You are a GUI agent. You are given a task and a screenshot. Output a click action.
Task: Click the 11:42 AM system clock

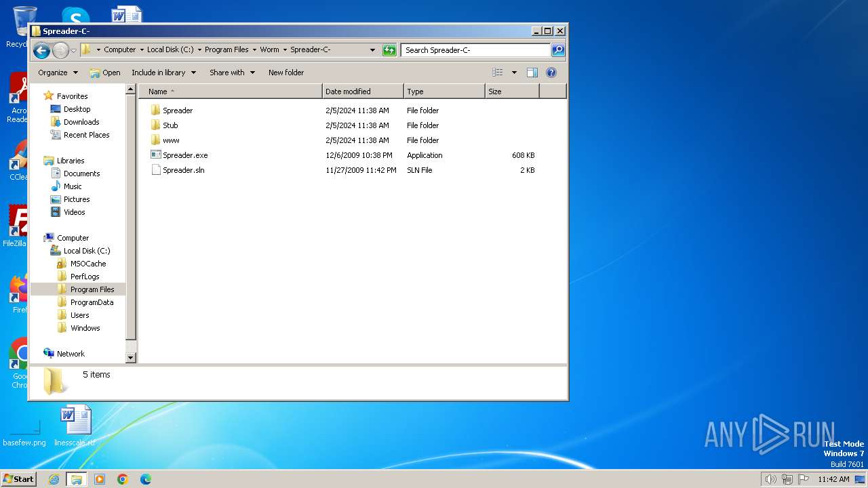point(833,479)
